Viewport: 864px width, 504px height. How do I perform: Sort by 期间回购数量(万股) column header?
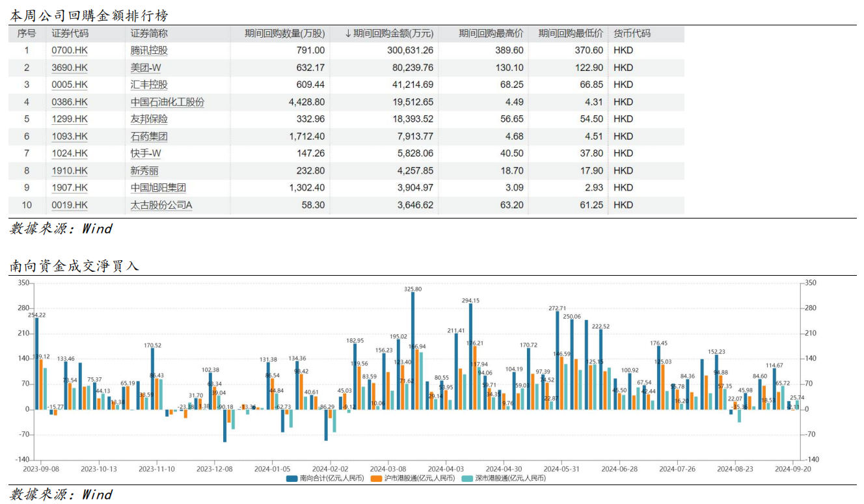click(285, 34)
